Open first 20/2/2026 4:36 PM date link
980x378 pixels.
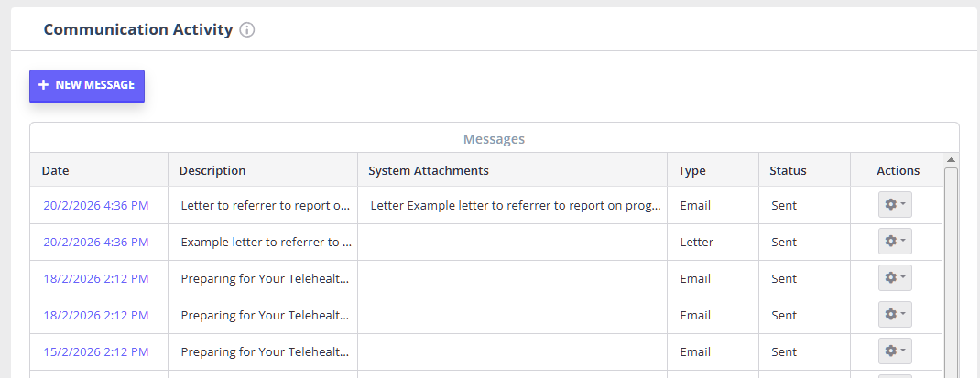pyautogui.click(x=95, y=206)
